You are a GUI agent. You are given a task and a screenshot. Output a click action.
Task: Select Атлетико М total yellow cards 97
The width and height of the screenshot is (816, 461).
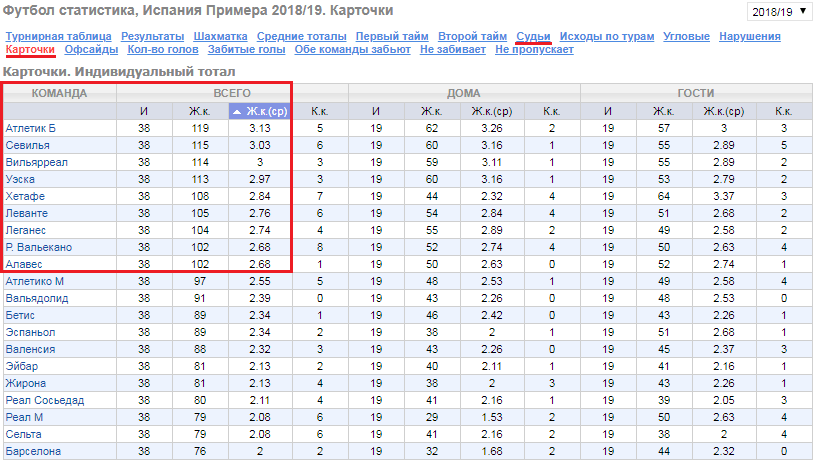(200, 281)
